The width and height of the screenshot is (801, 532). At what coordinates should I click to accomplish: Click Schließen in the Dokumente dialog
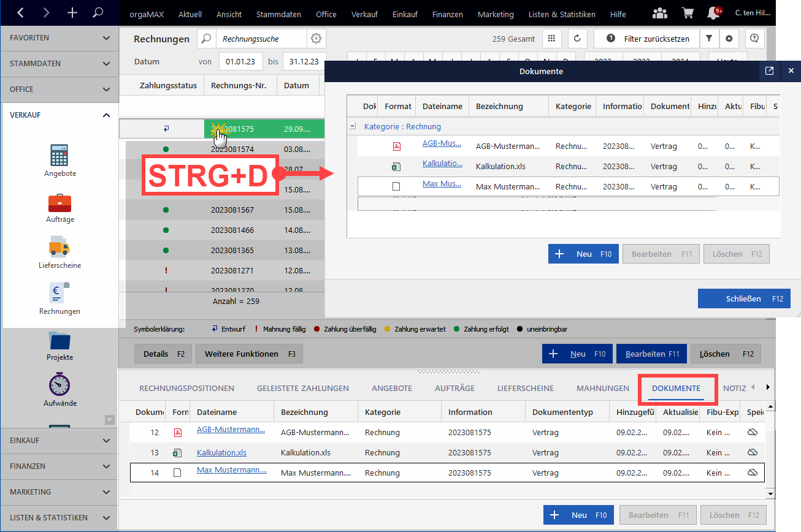coord(744,298)
